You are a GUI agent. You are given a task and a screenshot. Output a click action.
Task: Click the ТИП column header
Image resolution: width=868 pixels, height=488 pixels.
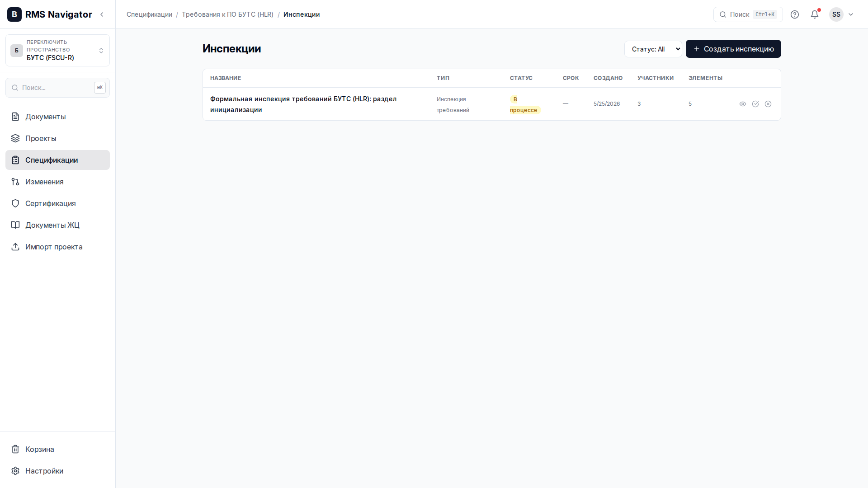coord(443,78)
